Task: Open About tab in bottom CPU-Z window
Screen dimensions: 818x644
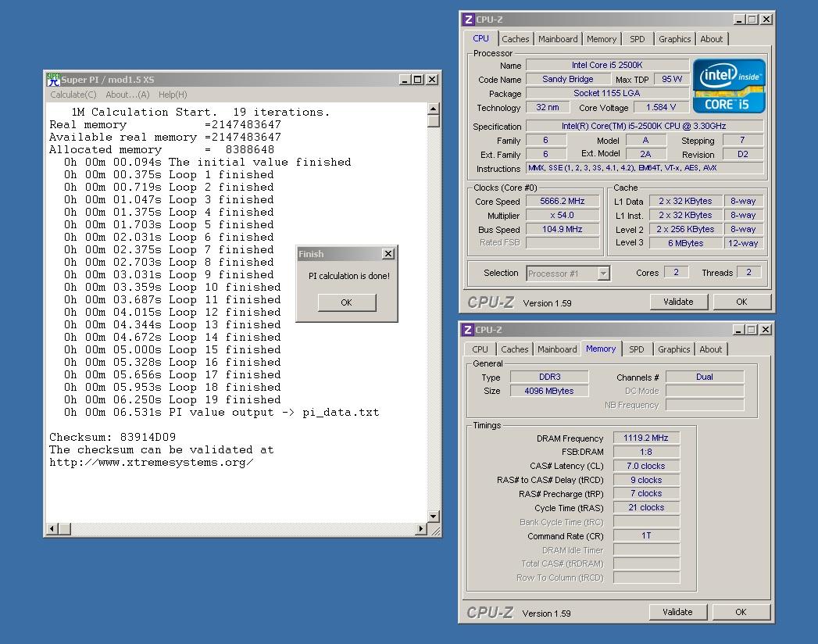Action: click(x=710, y=349)
